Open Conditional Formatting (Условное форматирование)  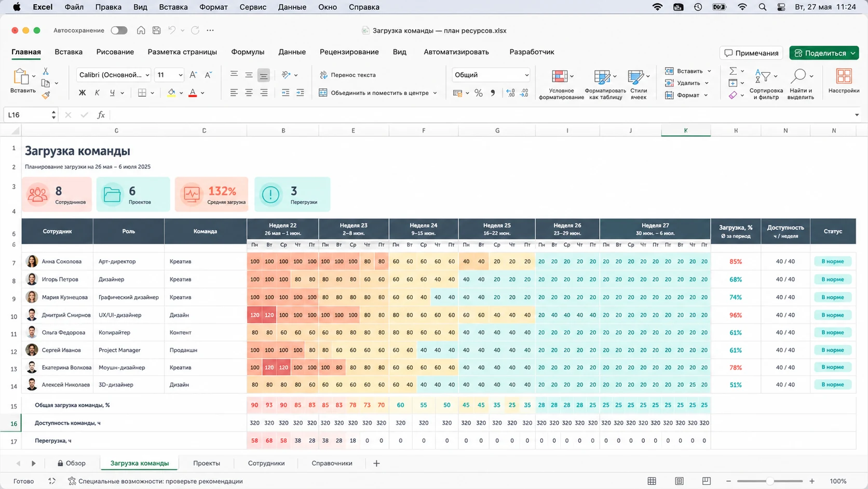(562, 84)
